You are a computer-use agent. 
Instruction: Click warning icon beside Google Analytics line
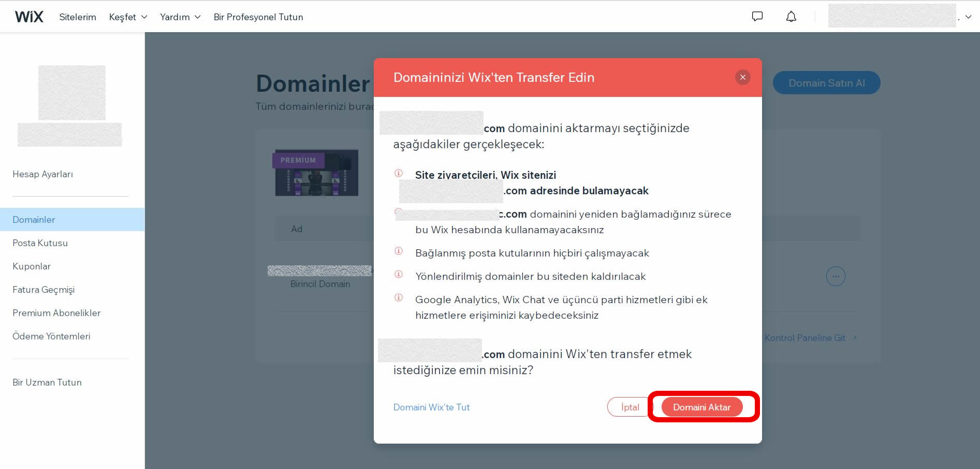[399, 297]
